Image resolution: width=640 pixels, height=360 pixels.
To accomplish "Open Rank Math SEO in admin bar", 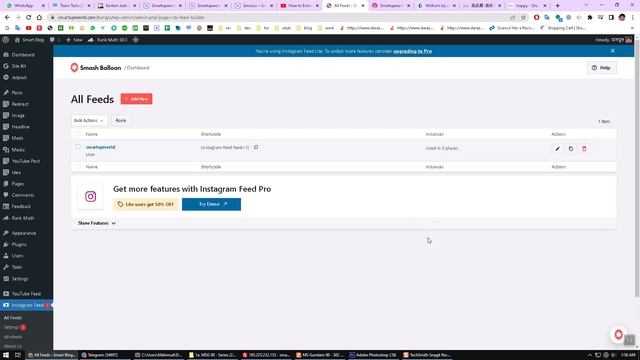I will pyautogui.click(x=108, y=40).
